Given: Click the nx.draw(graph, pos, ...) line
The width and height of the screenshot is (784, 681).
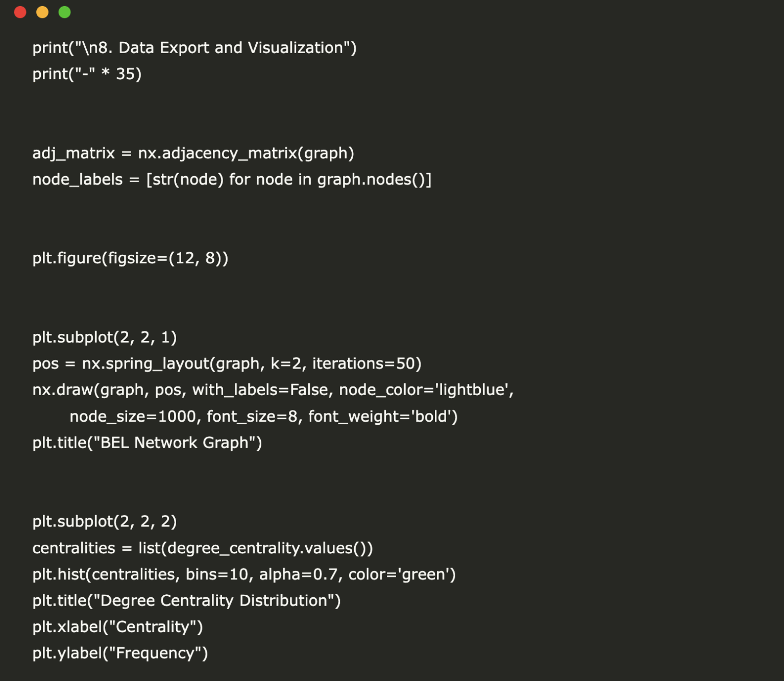Looking at the screenshot, I should point(273,390).
